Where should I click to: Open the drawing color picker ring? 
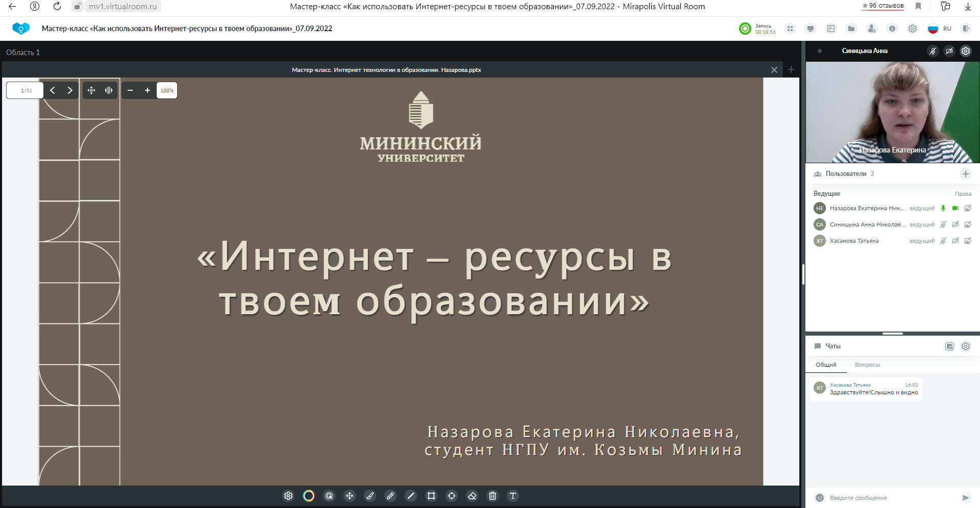[x=309, y=496]
